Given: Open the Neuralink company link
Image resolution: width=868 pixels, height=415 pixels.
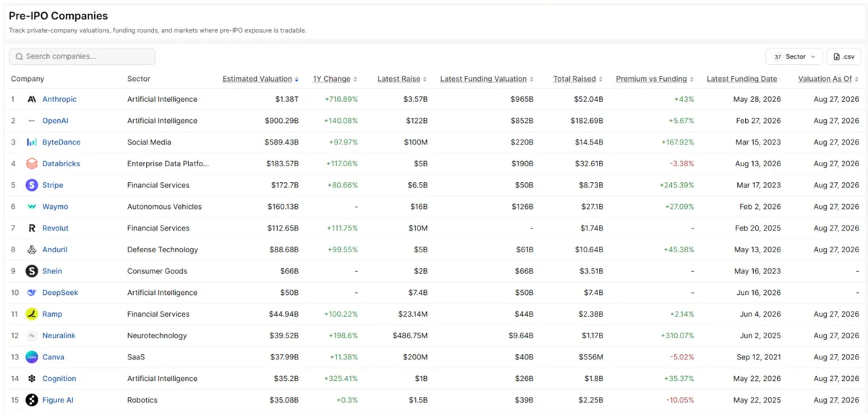Looking at the screenshot, I should point(59,335).
